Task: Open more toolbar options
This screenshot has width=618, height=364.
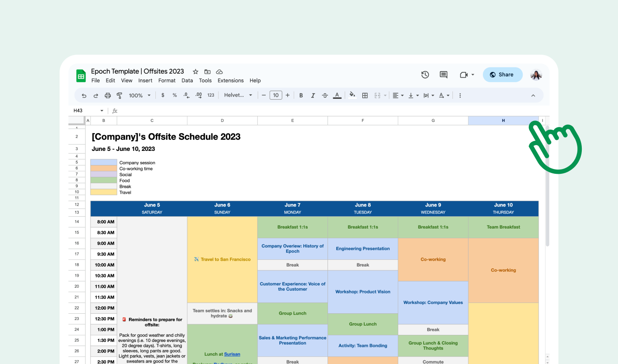Action: tap(460, 95)
